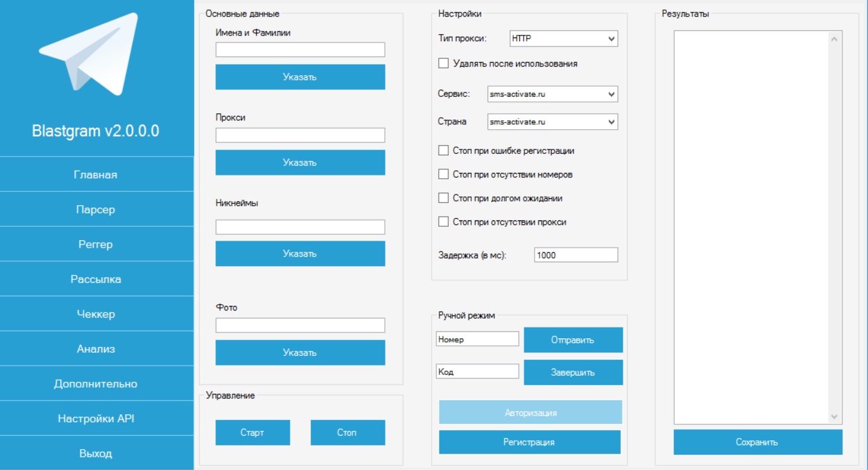Screen dimensions: 868x470
Task: Click the Регистрация button
Action: pyautogui.click(x=529, y=442)
